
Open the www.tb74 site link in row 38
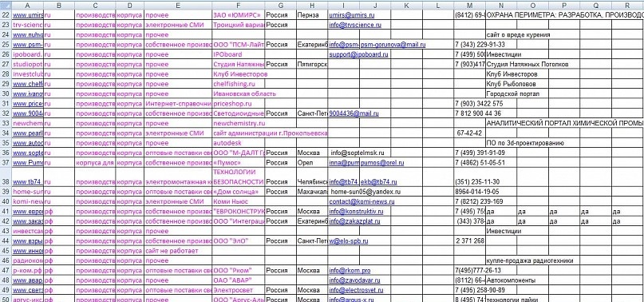point(27,182)
